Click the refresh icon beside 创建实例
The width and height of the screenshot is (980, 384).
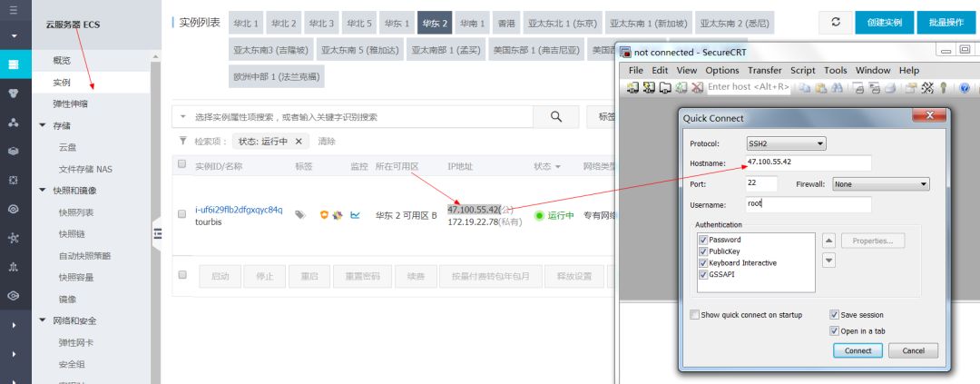836,22
